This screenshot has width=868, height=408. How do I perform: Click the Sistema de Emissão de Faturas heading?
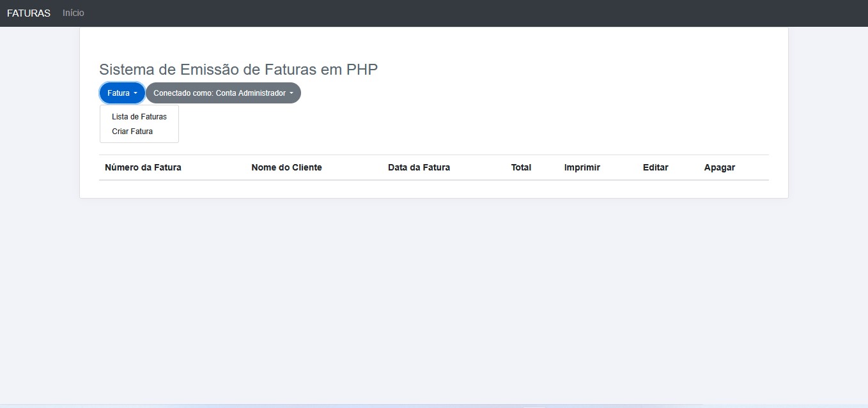pos(238,70)
